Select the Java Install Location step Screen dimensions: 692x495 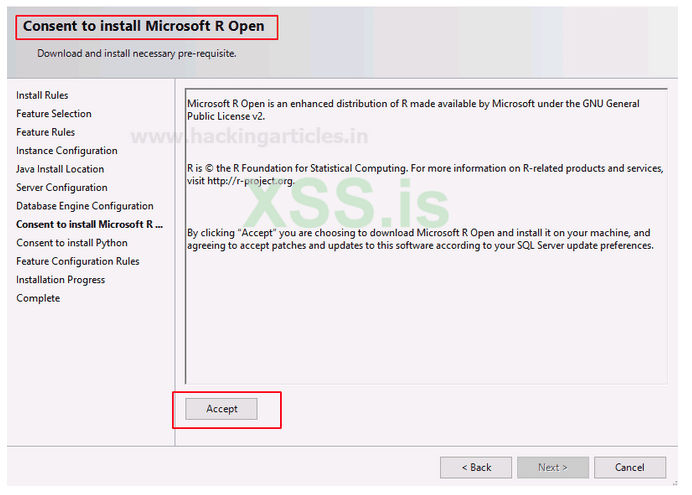60,169
